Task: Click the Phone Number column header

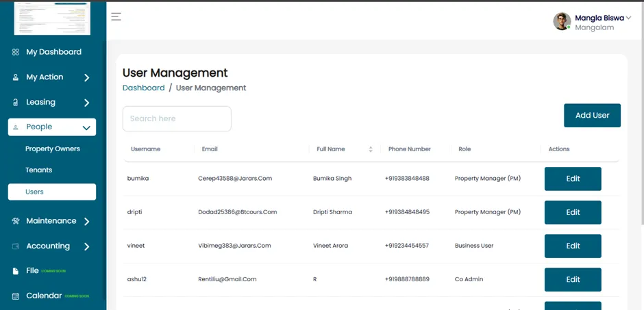Action: (410, 149)
